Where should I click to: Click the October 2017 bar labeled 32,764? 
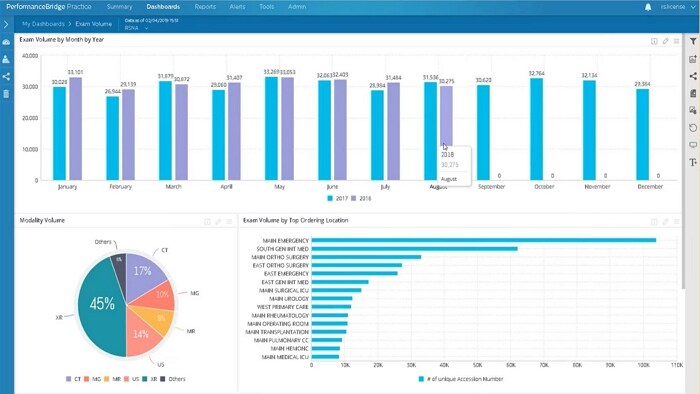[537, 129]
